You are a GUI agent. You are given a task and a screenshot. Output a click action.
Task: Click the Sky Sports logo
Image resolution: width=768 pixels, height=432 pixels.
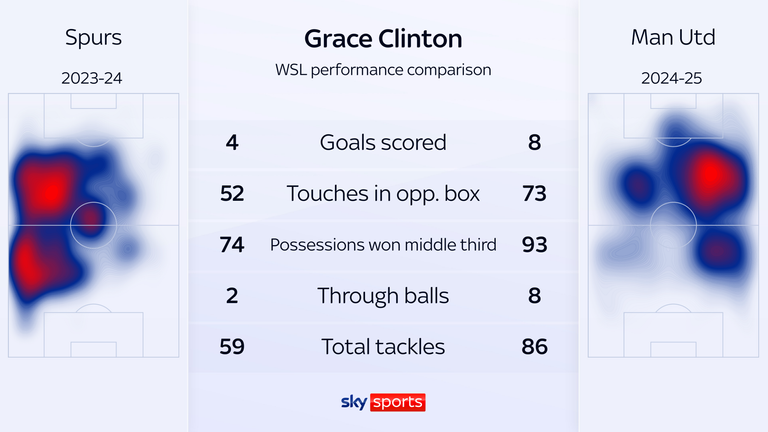click(383, 402)
